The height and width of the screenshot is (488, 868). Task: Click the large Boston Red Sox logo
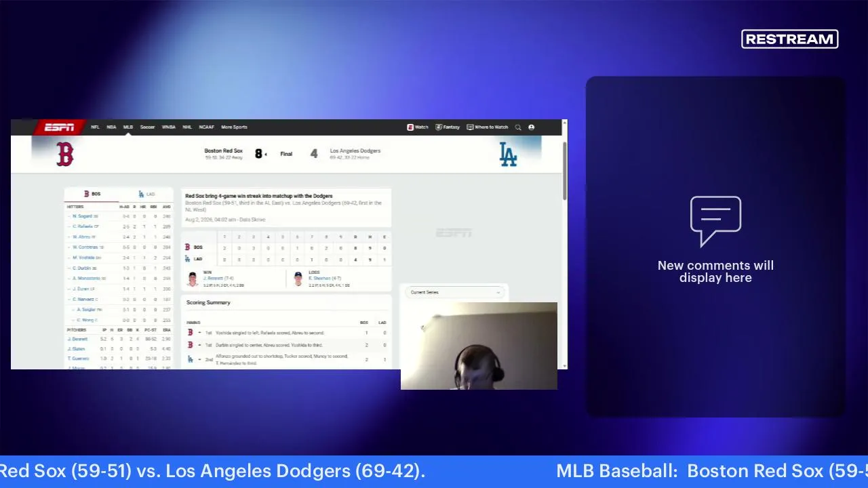(x=64, y=155)
